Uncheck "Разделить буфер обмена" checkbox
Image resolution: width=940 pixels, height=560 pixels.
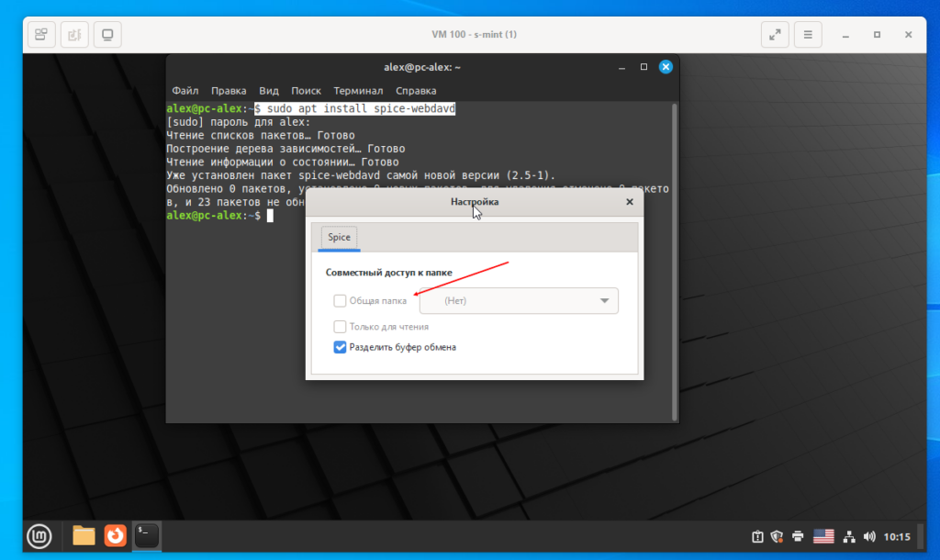click(340, 347)
